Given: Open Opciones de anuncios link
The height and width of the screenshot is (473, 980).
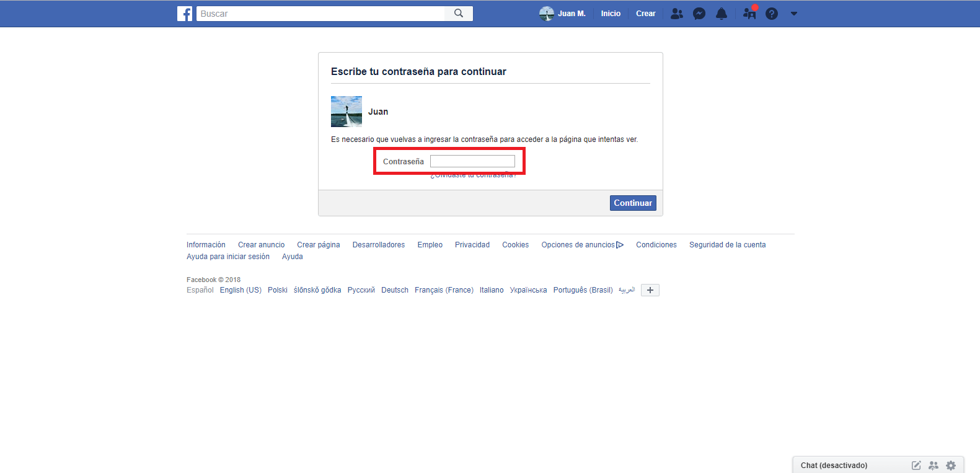Looking at the screenshot, I should coord(578,245).
